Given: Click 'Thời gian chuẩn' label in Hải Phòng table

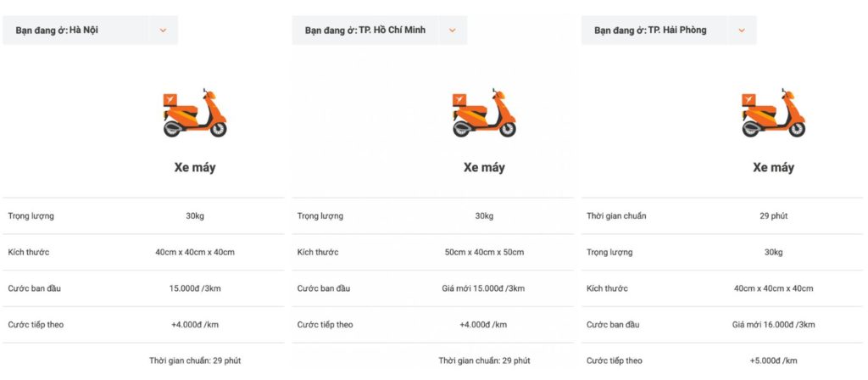Looking at the screenshot, I should click(x=616, y=216).
